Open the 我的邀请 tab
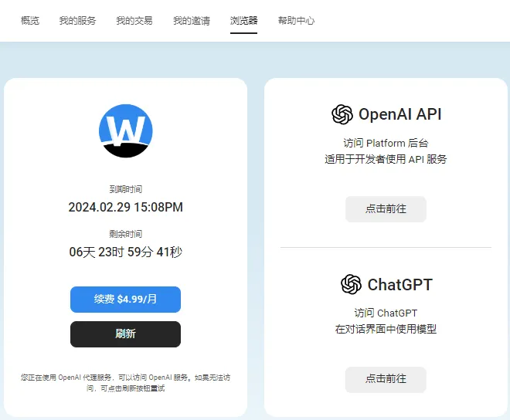 pyautogui.click(x=191, y=21)
